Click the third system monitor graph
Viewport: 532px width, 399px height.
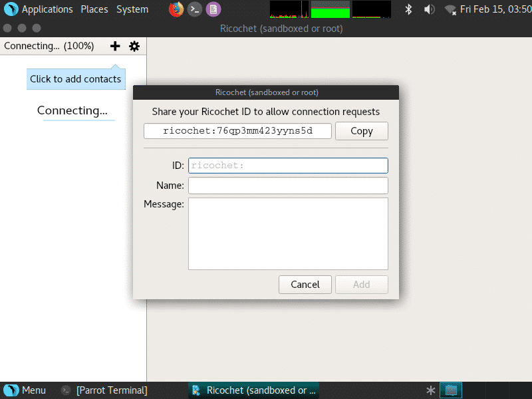click(372, 9)
